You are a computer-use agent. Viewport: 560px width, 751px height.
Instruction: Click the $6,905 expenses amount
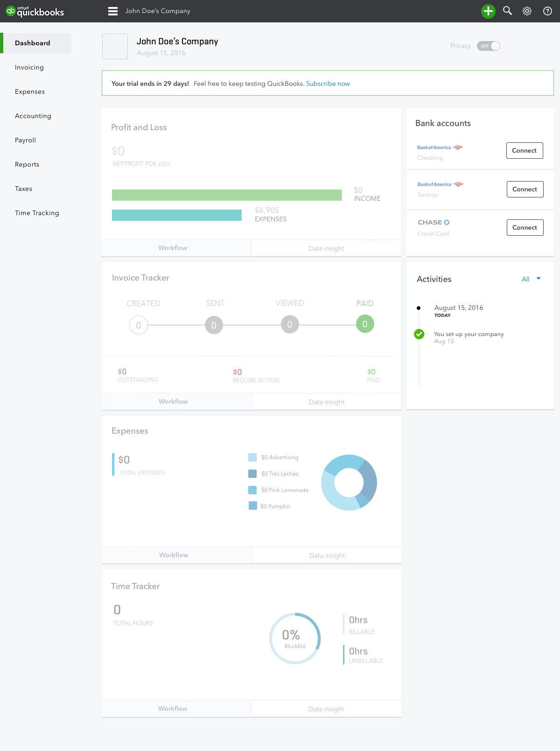(267, 211)
